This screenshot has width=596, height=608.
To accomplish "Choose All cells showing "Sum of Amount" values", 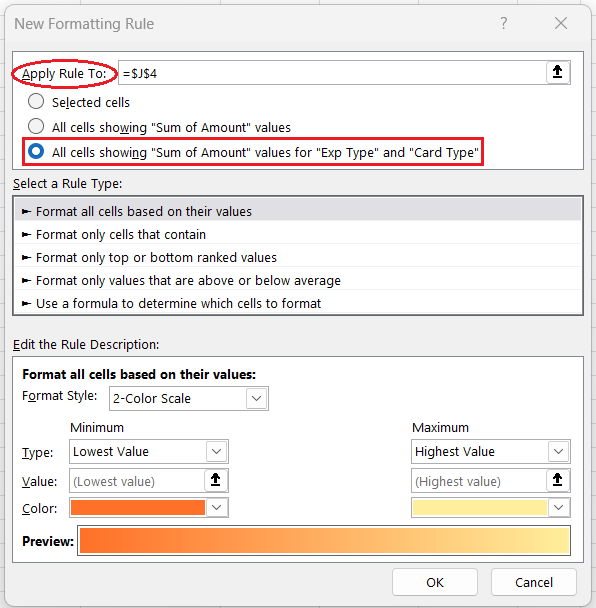I will click(x=36, y=126).
